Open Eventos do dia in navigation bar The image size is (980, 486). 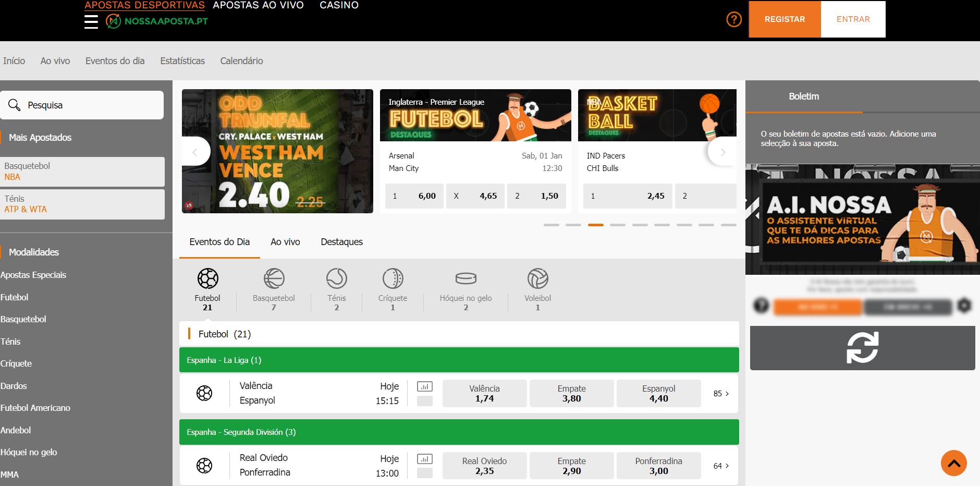point(115,61)
